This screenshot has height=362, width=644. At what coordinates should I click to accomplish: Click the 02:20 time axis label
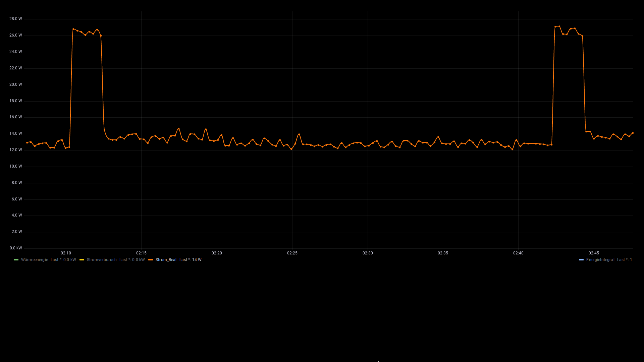pos(217,253)
